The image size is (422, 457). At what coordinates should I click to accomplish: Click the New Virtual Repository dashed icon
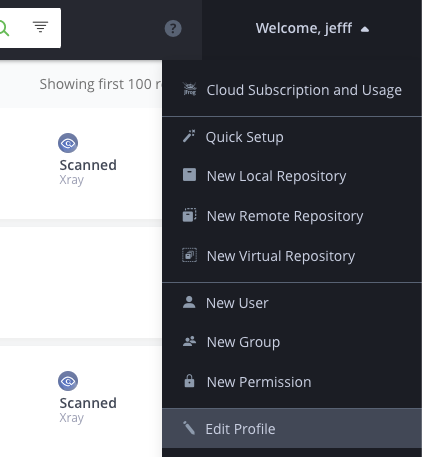tap(189, 255)
